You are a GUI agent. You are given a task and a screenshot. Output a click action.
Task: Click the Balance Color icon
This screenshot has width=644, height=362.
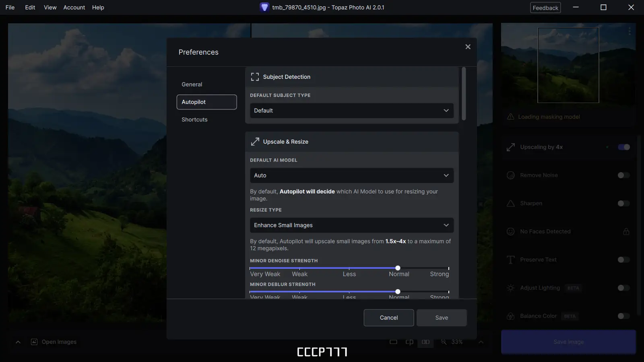coord(511,316)
